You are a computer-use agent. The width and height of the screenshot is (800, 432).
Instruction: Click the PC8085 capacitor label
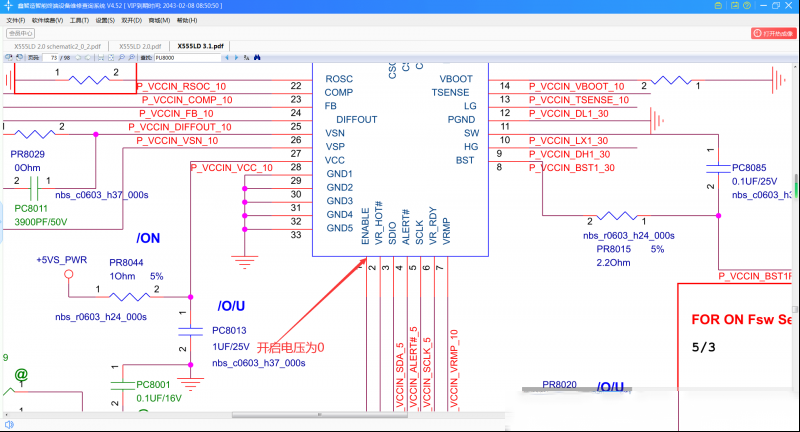point(749,167)
